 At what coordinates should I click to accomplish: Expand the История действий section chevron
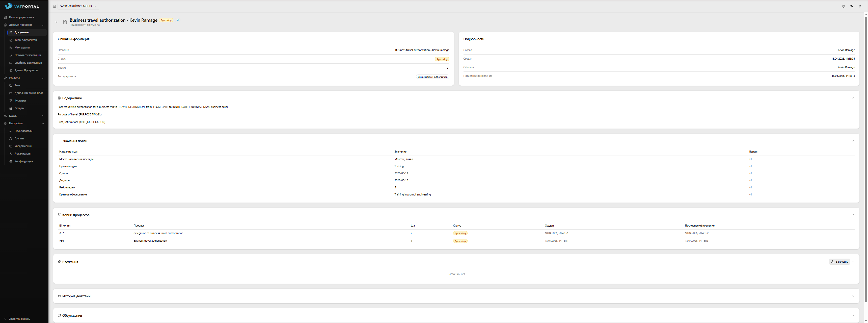[x=853, y=296]
